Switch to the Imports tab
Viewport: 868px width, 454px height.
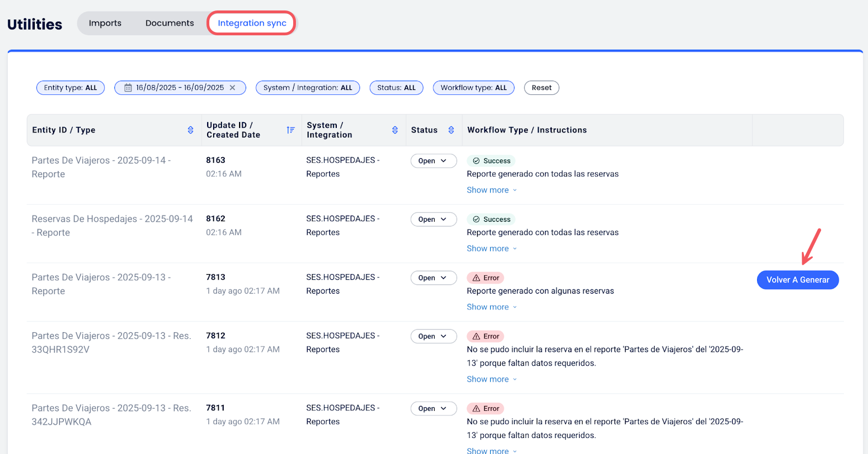(x=105, y=23)
